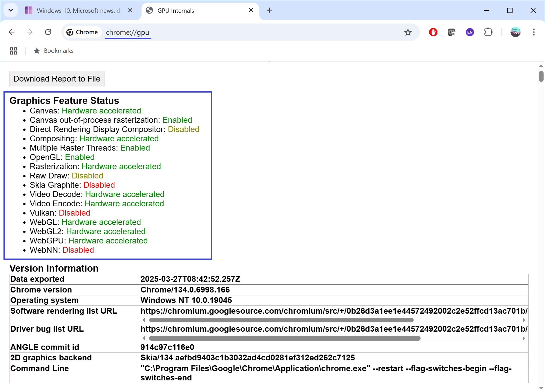This screenshot has width=545, height=392.
Task: Click right arrow of Software rendering URL scrollbar
Action: (524, 320)
